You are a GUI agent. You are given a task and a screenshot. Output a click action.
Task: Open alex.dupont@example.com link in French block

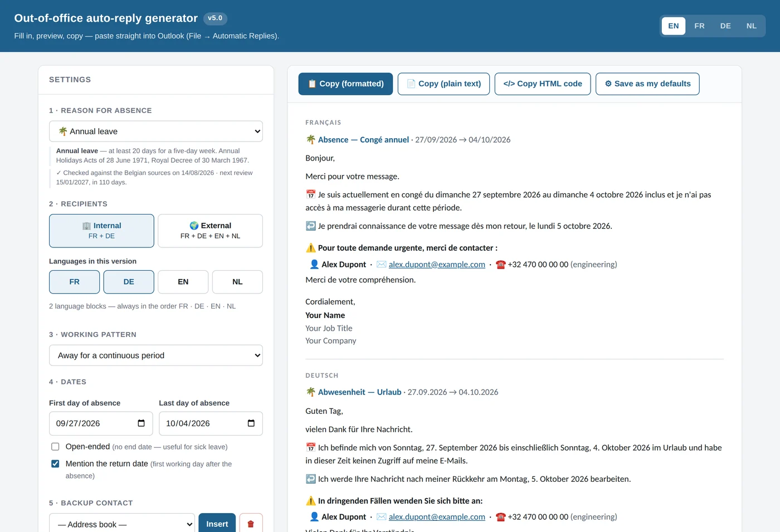(x=437, y=264)
